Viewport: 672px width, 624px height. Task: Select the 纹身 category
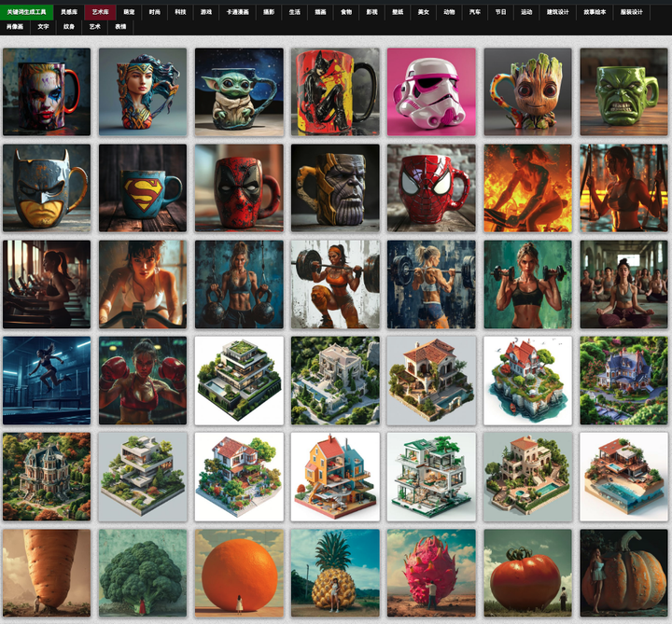pos(68,26)
